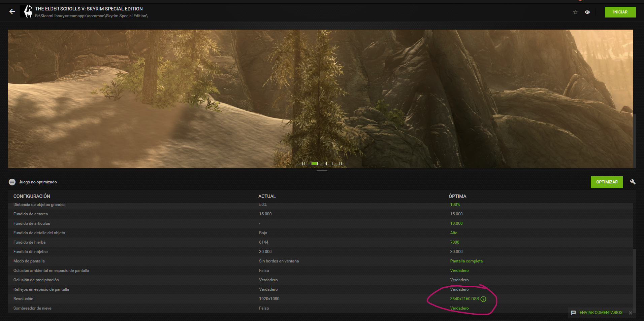Click the Skyrim dragon logo icon
Screen dimensions: 644x321
pyautogui.click(x=27, y=12)
